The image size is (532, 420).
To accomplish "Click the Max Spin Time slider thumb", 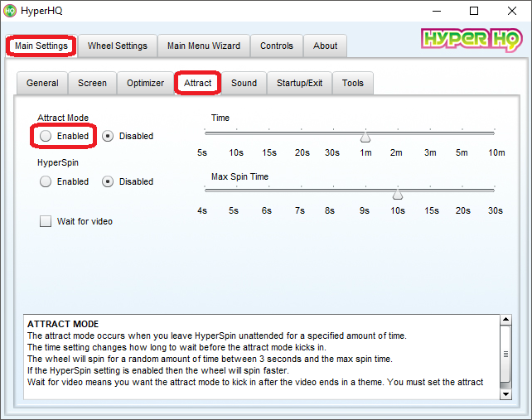I will click(x=398, y=194).
